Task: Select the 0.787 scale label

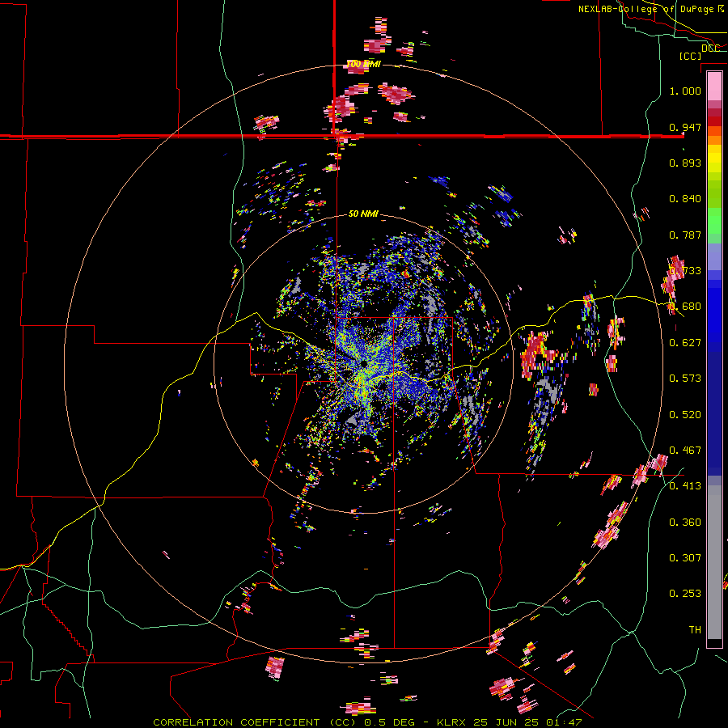Action: tap(685, 235)
